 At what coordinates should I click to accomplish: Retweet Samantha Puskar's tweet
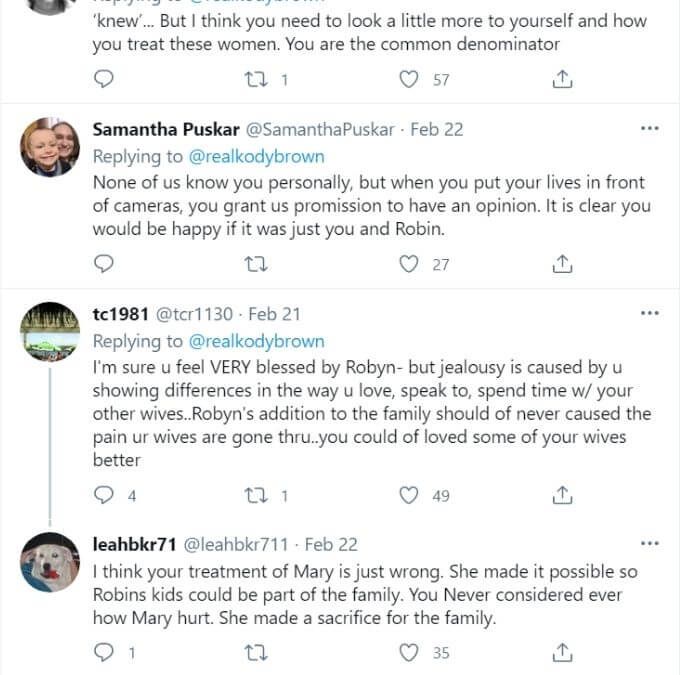click(x=256, y=264)
